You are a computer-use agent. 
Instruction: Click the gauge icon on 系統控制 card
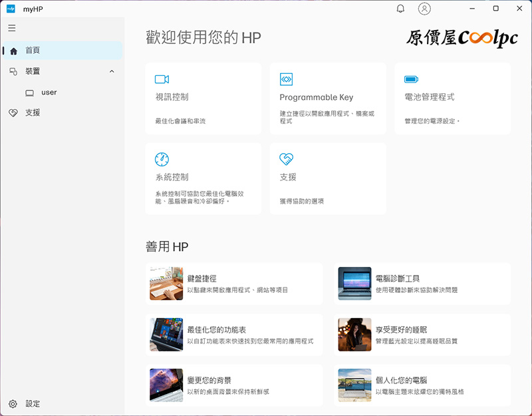(162, 159)
